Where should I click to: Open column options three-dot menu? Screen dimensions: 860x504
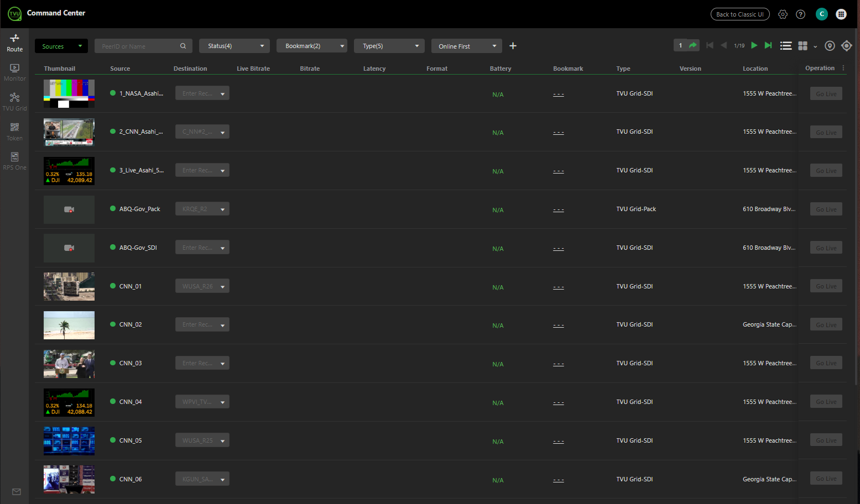tap(843, 68)
